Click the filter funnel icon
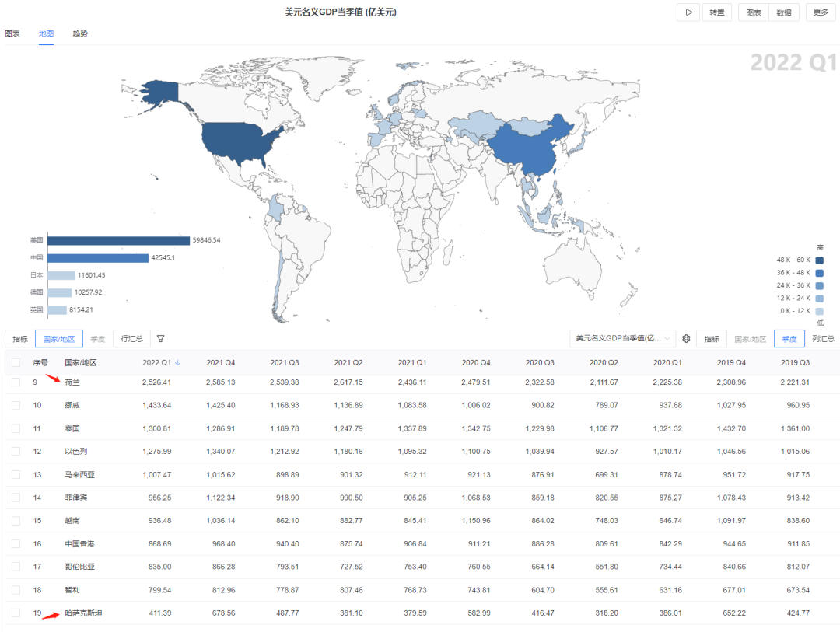The width and height of the screenshot is (840, 632). point(161,338)
